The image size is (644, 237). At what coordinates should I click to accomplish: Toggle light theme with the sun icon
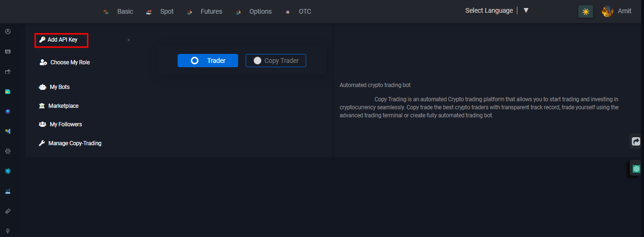tap(585, 11)
